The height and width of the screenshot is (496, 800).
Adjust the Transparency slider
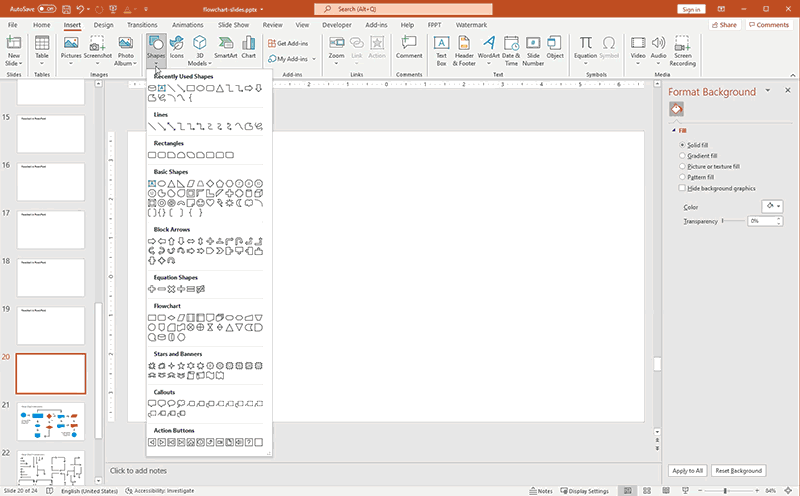[733, 221]
